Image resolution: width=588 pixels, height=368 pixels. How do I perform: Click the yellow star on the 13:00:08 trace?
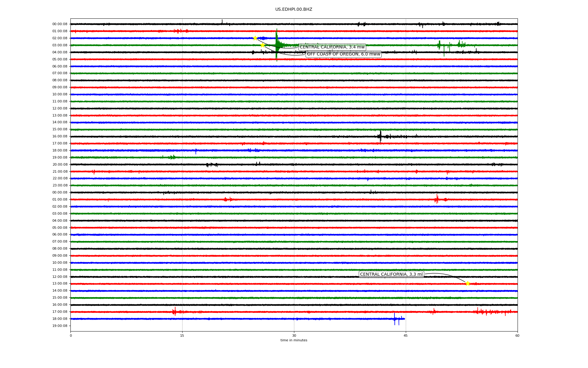click(467, 284)
